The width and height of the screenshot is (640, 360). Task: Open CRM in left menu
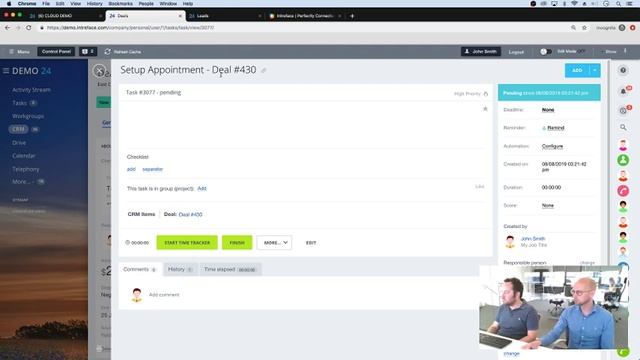click(18, 129)
